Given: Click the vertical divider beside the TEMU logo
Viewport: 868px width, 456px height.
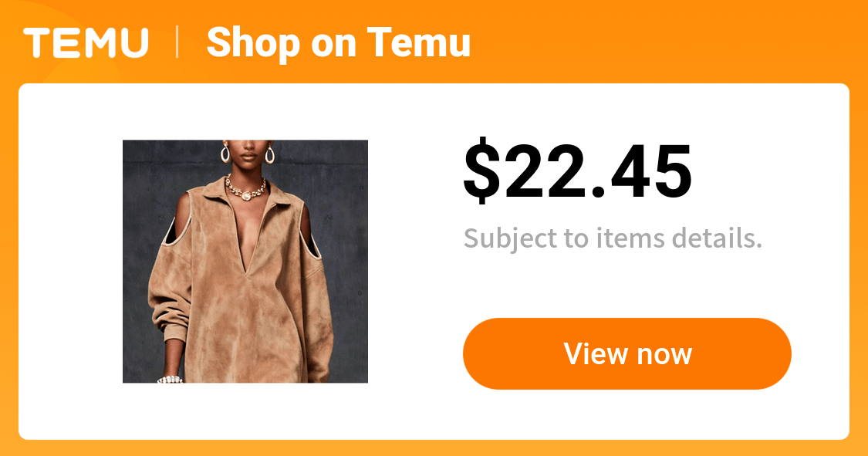Looking at the screenshot, I should (177, 42).
